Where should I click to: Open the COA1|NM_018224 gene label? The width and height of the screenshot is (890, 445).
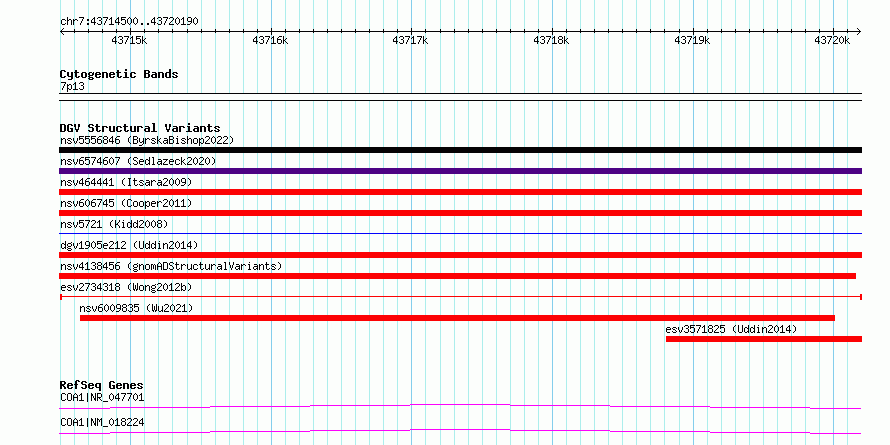102,423
